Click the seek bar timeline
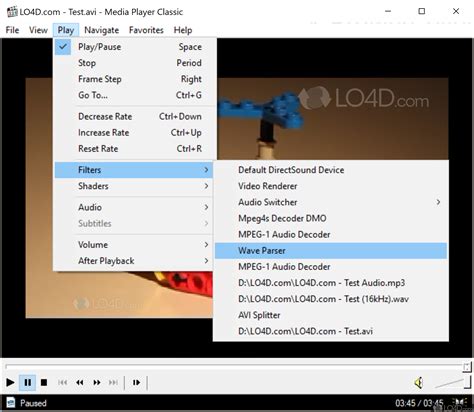474x412 pixels. 237,367
